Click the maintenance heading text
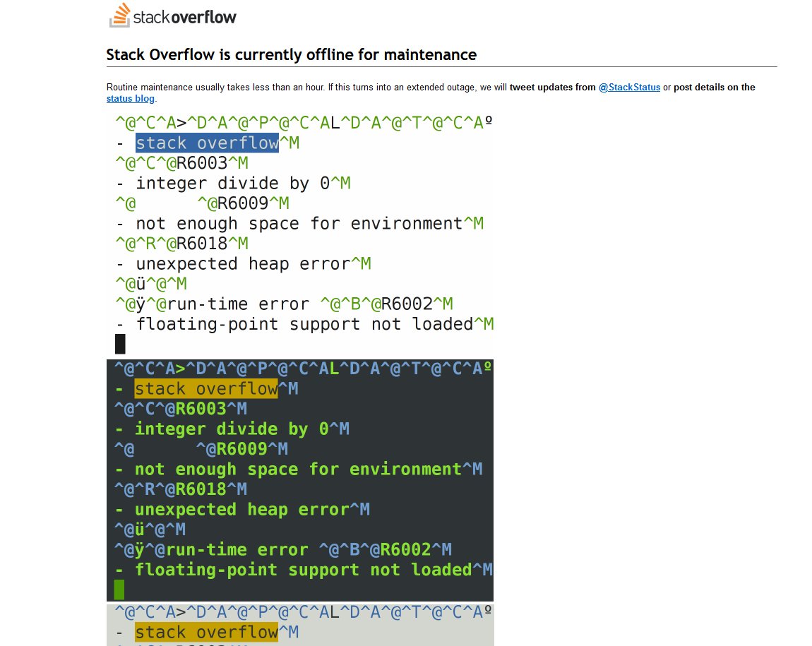812x646 pixels. pyautogui.click(x=292, y=54)
